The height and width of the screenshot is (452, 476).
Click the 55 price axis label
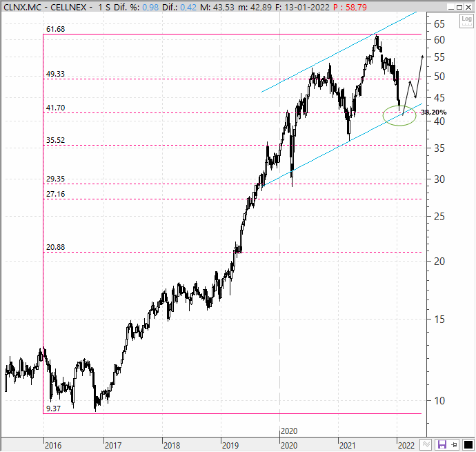(439, 57)
